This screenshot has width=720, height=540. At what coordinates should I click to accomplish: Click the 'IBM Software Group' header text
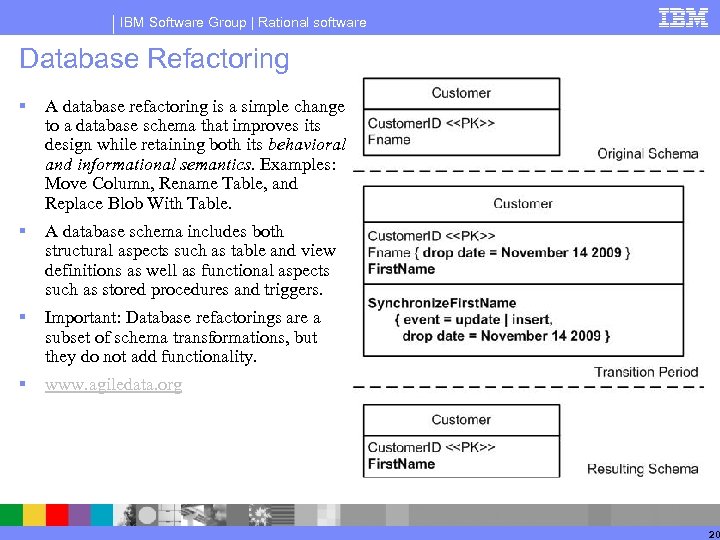183,22
